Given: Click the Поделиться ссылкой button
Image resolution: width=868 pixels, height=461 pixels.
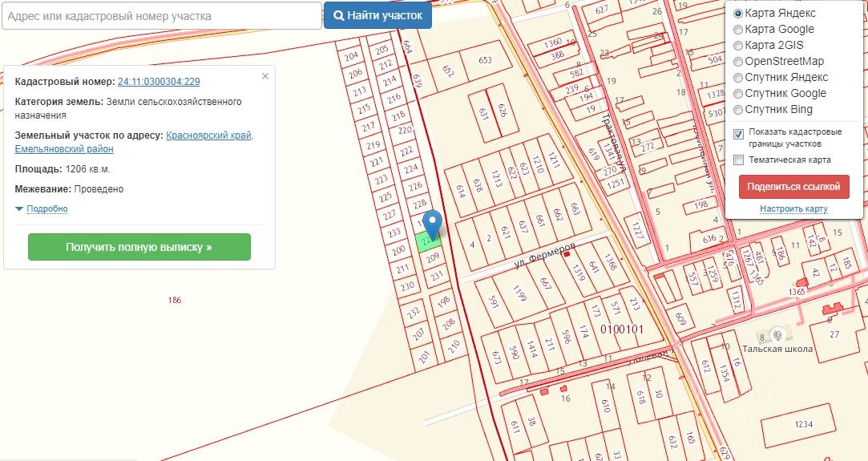Looking at the screenshot, I should pyautogui.click(x=793, y=187).
